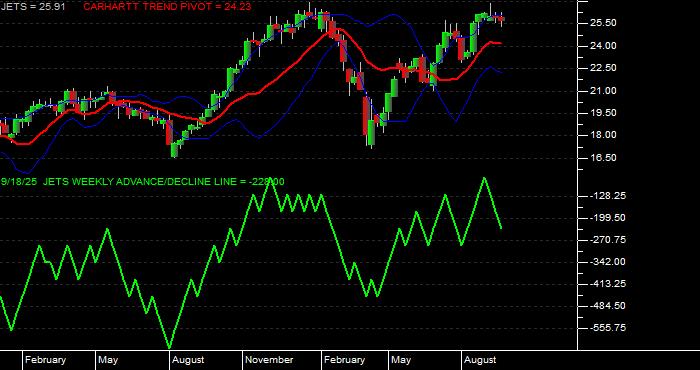This screenshot has width=700, height=370.
Task: Click the 16.50 price axis label
Action: pyautogui.click(x=603, y=158)
